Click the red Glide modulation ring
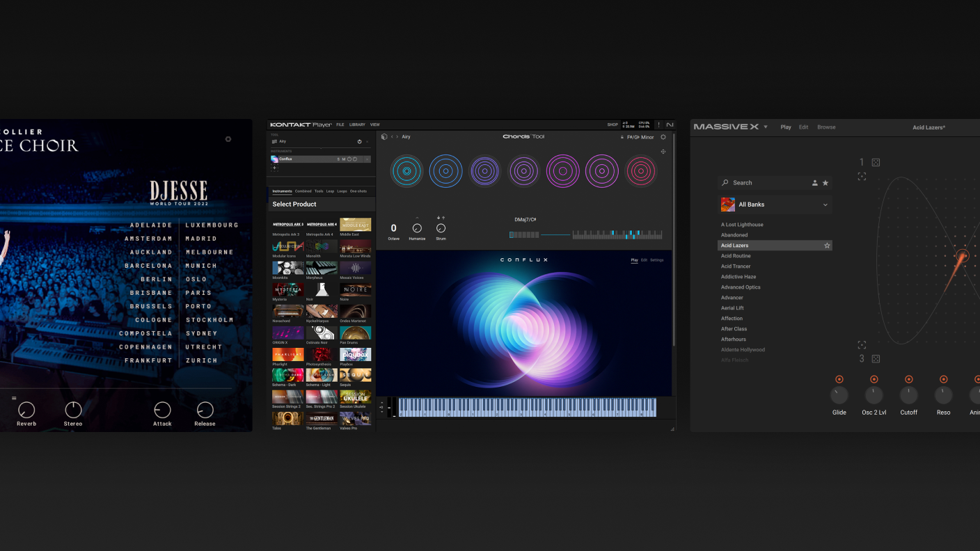 pyautogui.click(x=839, y=379)
